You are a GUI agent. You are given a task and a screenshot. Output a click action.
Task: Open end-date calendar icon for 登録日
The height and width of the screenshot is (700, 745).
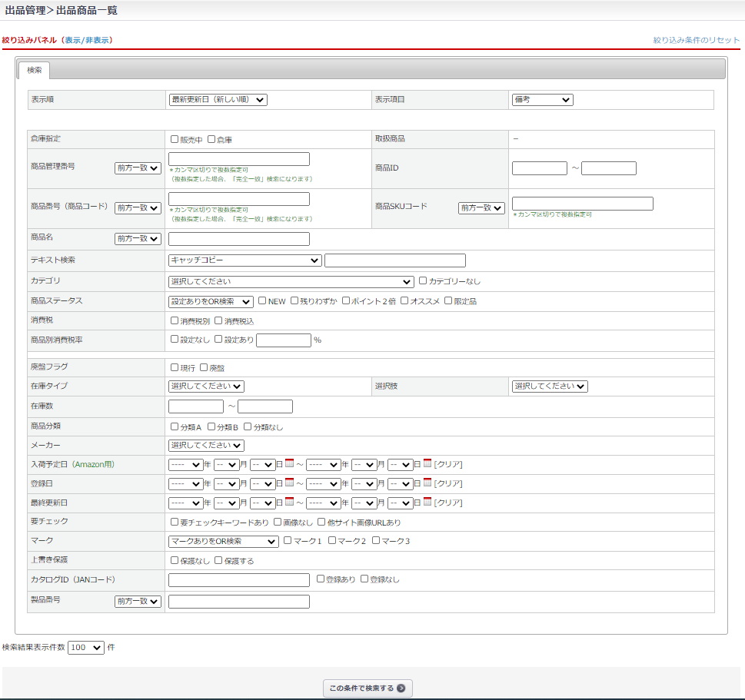coord(427,483)
